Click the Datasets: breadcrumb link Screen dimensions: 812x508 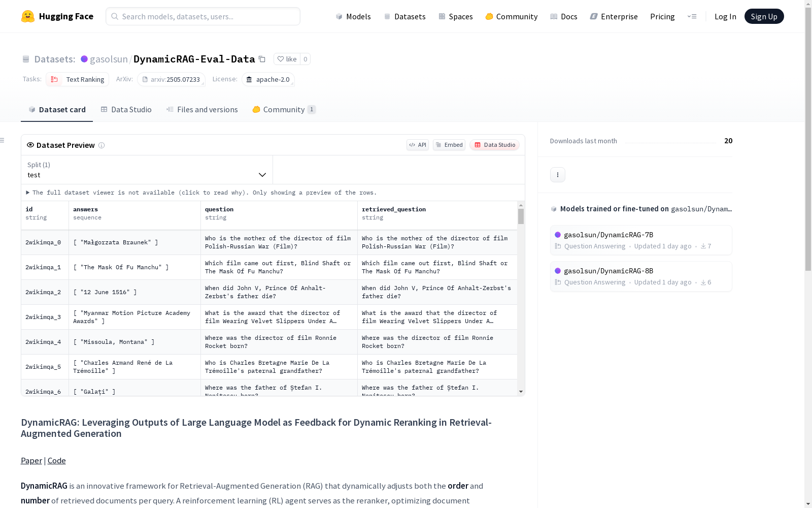(x=55, y=59)
